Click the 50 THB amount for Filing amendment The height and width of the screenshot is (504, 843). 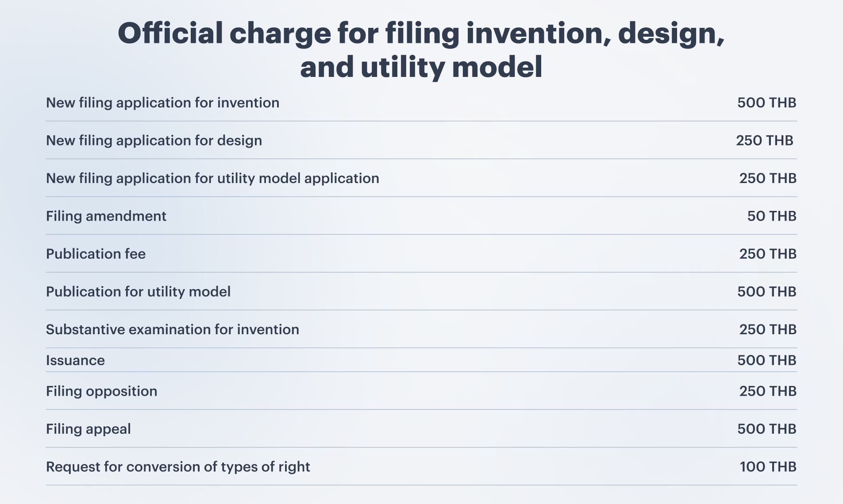pos(771,216)
